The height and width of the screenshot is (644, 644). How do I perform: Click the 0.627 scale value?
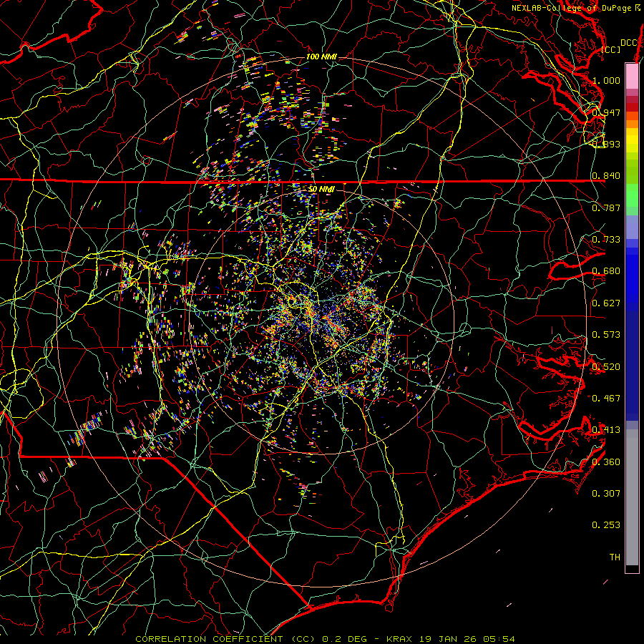point(606,303)
